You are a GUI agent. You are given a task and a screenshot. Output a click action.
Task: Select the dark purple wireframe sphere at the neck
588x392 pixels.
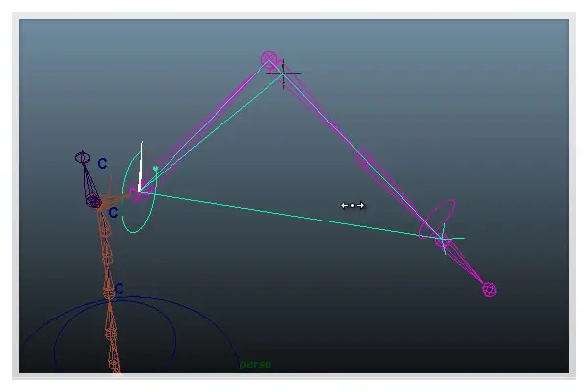pos(93,202)
